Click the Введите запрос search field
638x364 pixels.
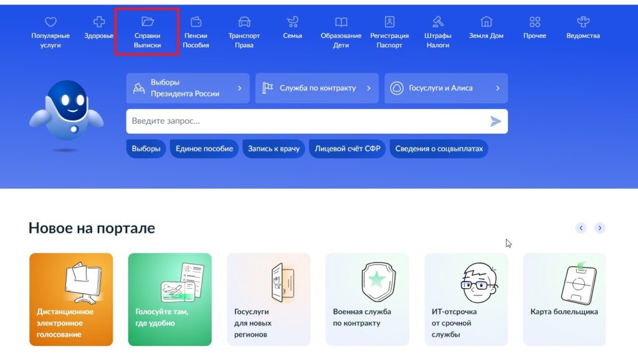tap(305, 121)
